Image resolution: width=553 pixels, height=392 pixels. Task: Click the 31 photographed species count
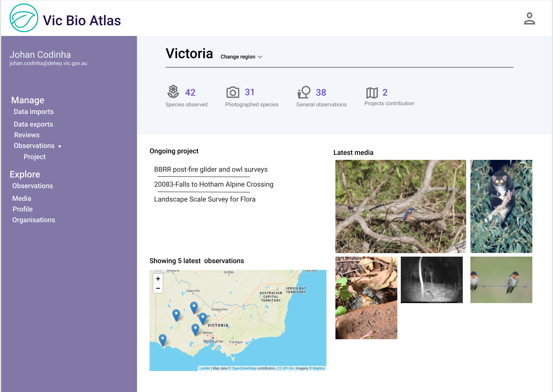click(x=250, y=92)
